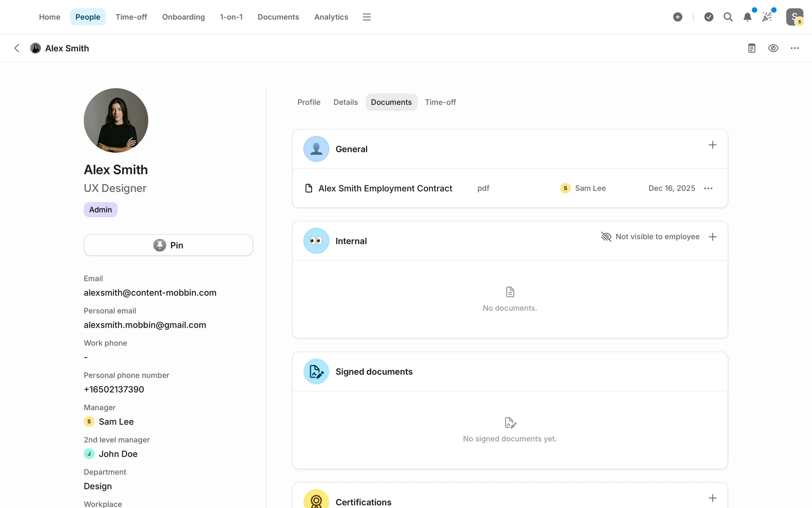Open the Employment Contract row options menu

(708, 188)
